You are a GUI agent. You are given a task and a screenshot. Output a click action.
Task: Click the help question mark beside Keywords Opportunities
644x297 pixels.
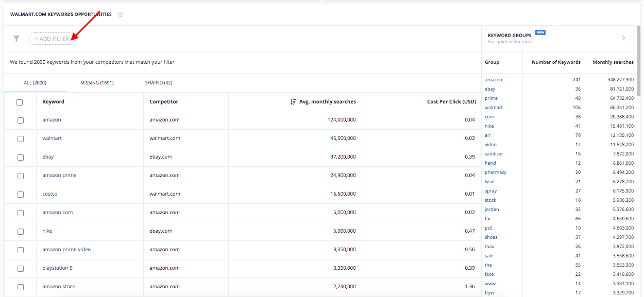click(x=121, y=14)
